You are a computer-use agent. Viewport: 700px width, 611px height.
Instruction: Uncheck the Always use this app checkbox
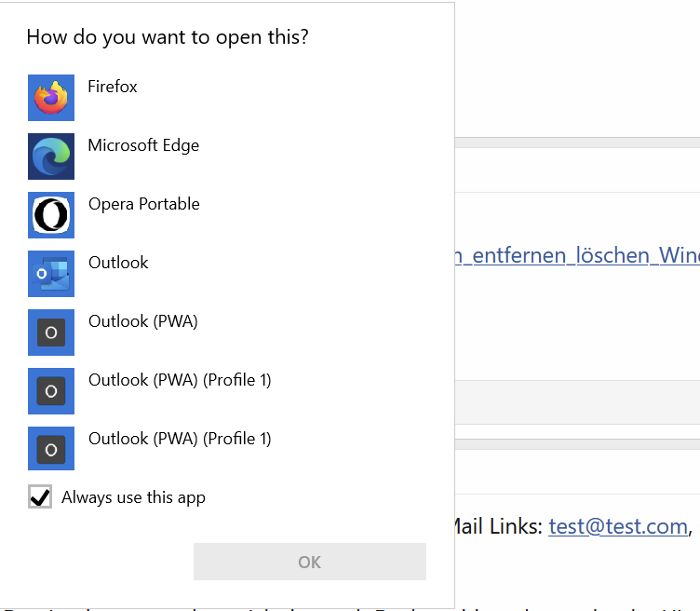tap(40, 497)
